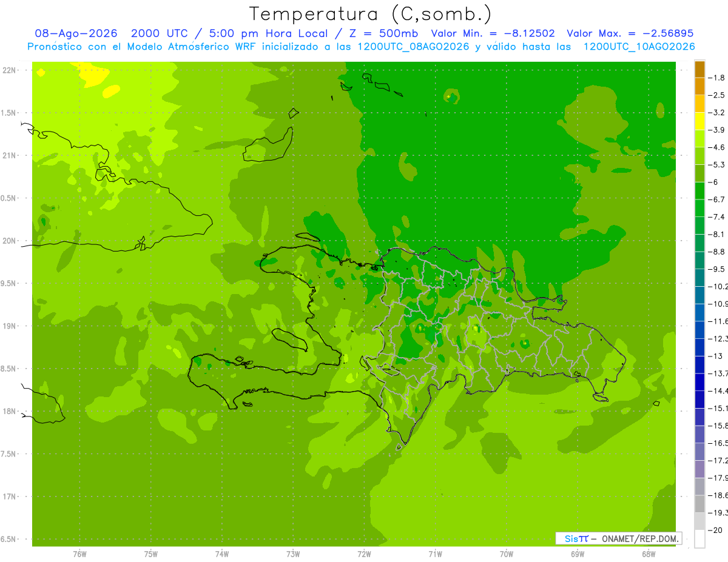Click the initialization time '1200UTC_08AGO2026'

tap(414, 47)
